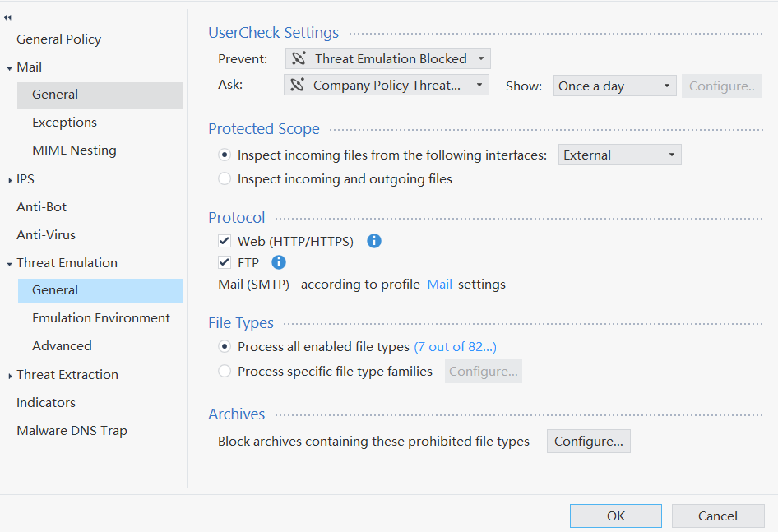Expand the IPS tree node

click(10, 179)
